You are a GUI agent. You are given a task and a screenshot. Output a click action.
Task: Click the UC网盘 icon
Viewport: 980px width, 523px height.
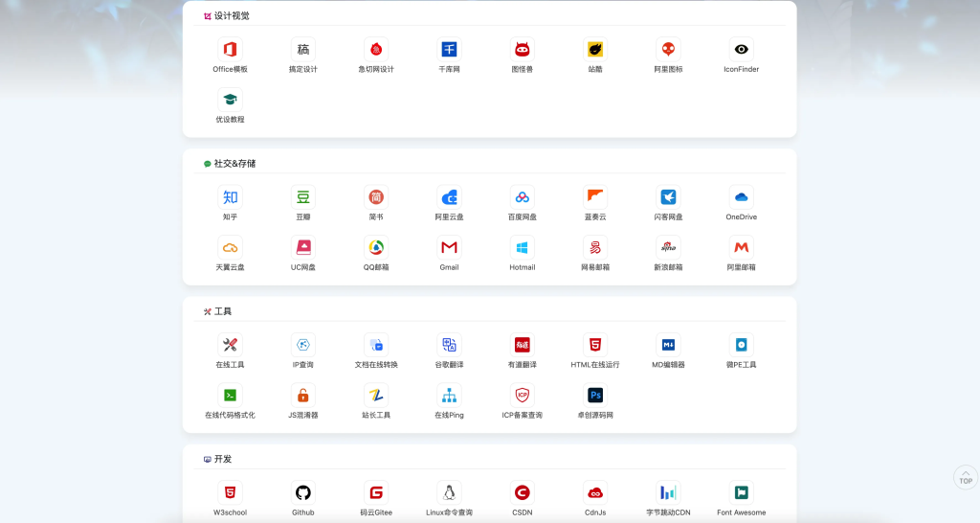(x=303, y=247)
